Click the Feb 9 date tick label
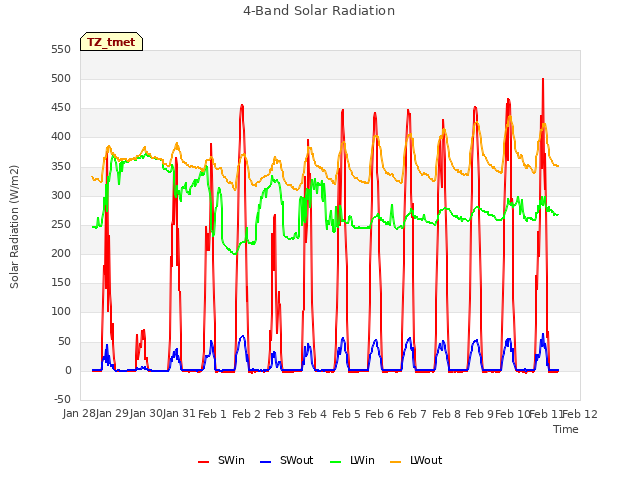This screenshot has width=640, height=480. (479, 414)
